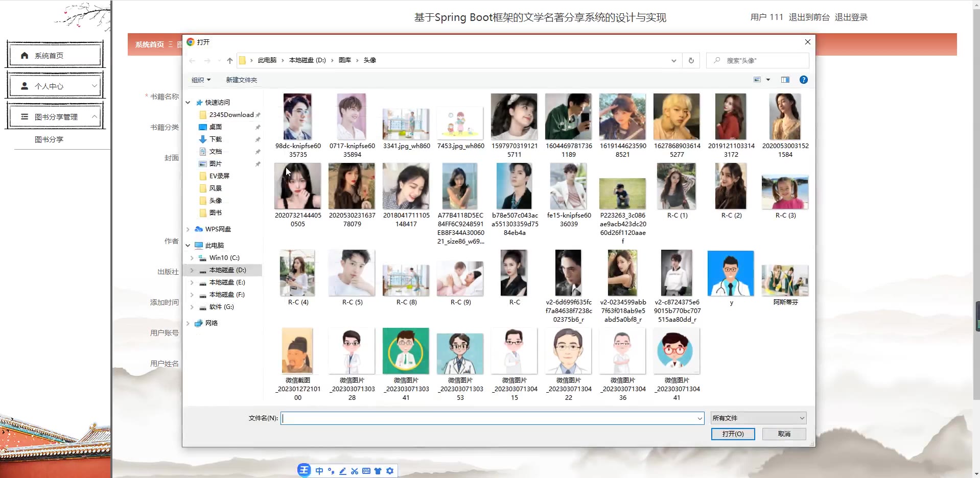Click 新建文件夹 button
This screenshot has height=478, width=980.
coord(242,80)
